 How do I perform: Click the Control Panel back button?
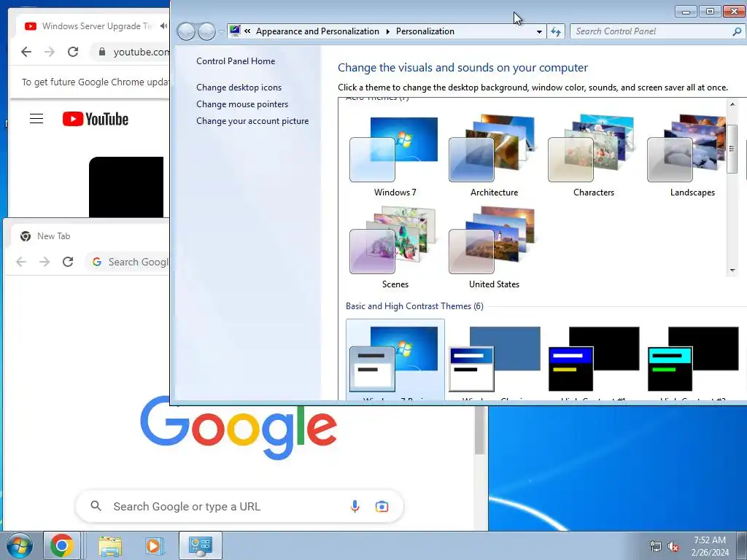186,31
